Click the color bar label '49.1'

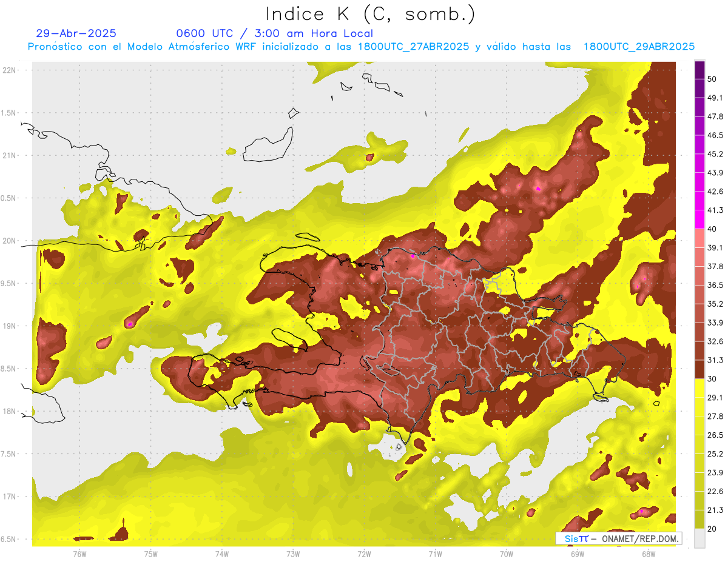[715, 98]
